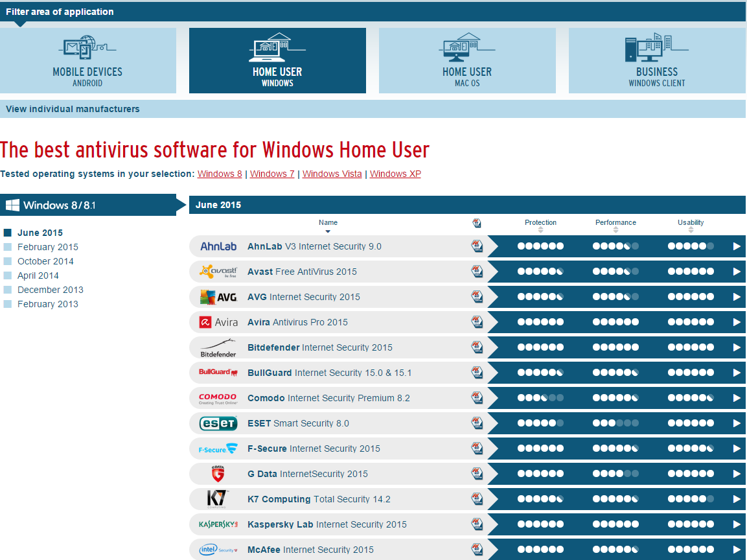
Task: Click the ESET logo
Action: click(x=218, y=423)
